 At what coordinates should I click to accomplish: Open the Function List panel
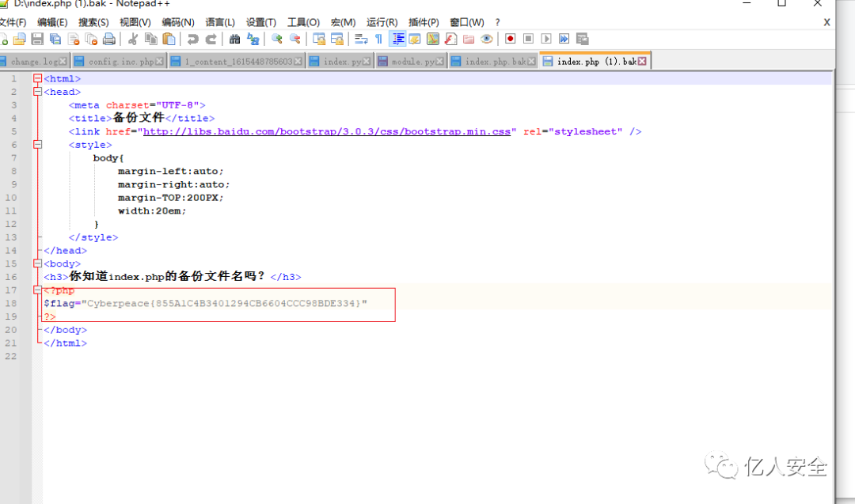click(x=450, y=39)
